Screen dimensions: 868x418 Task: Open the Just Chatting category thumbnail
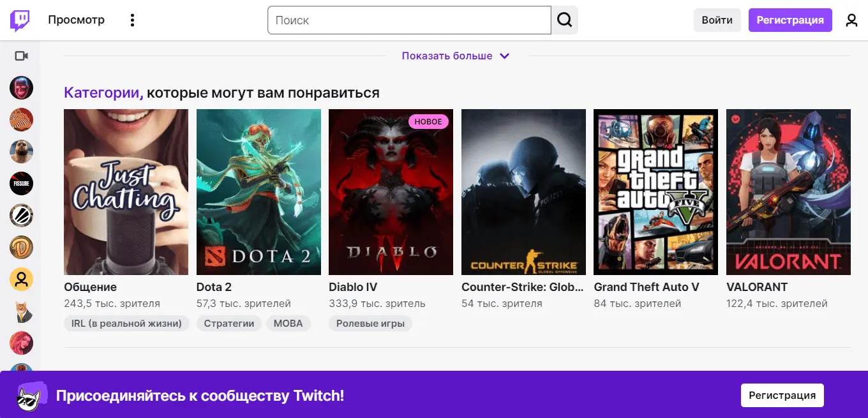[126, 192]
